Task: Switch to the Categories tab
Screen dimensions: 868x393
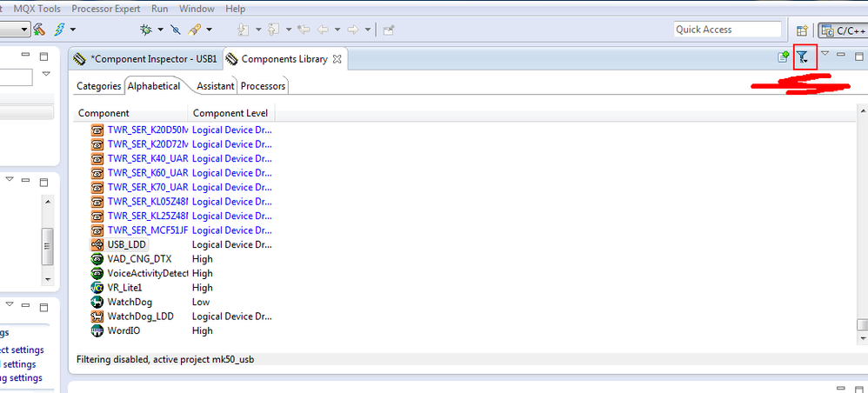Action: (98, 86)
